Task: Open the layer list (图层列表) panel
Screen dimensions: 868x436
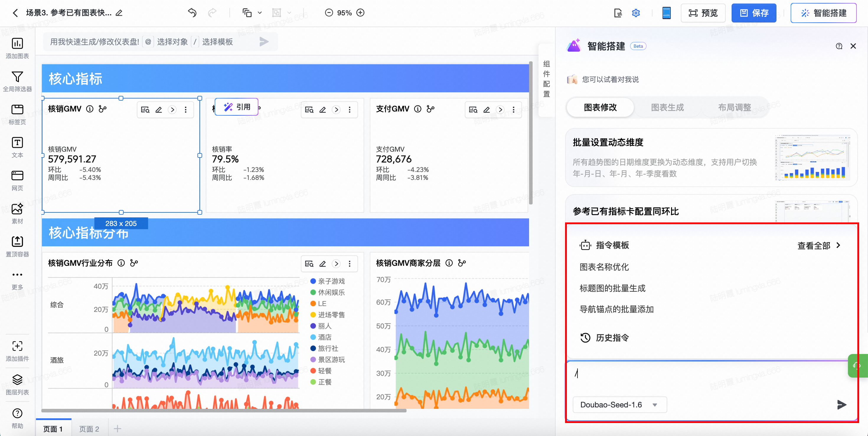Action: 17,380
